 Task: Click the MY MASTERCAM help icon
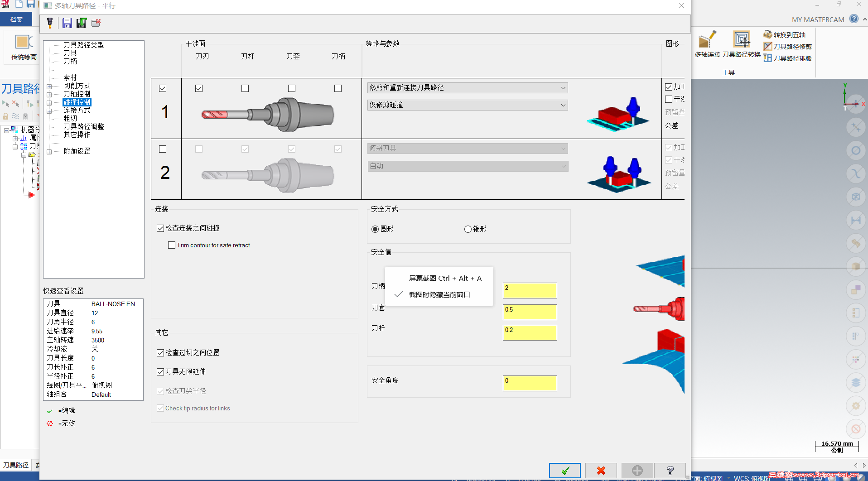(854, 19)
